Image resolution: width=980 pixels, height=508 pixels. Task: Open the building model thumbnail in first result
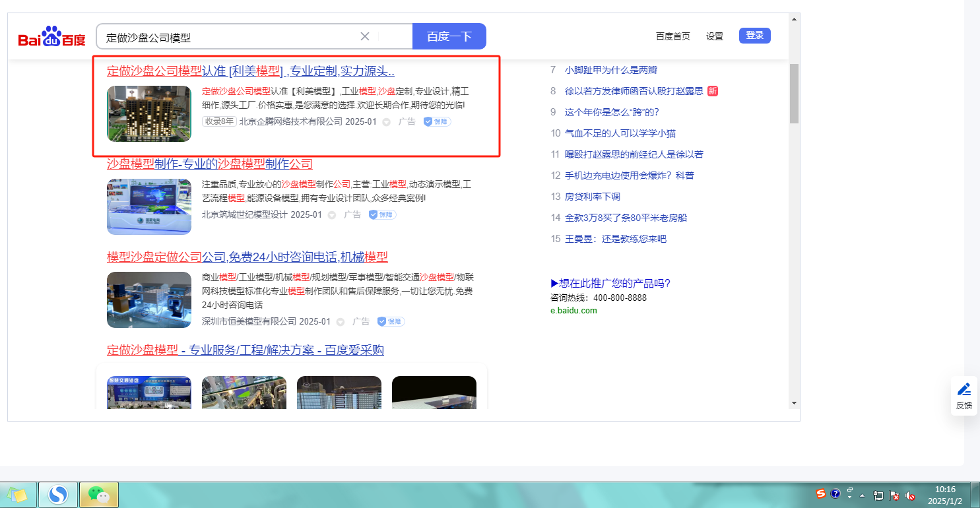(149, 113)
